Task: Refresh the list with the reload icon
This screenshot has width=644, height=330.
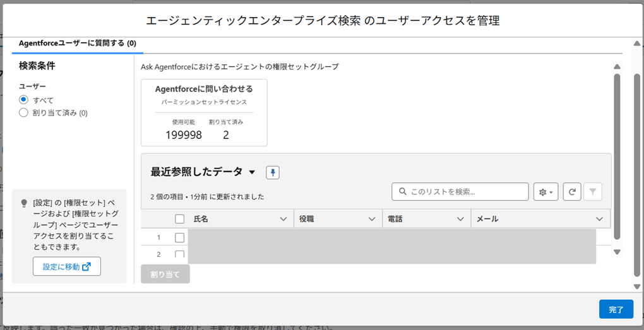Action: pos(572,192)
